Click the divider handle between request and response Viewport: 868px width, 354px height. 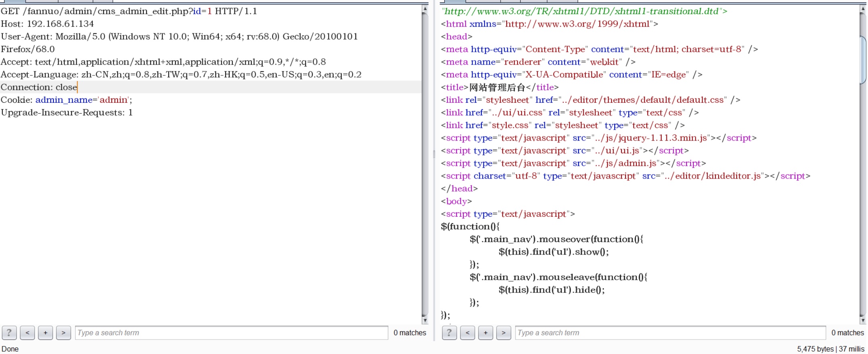tap(434, 154)
